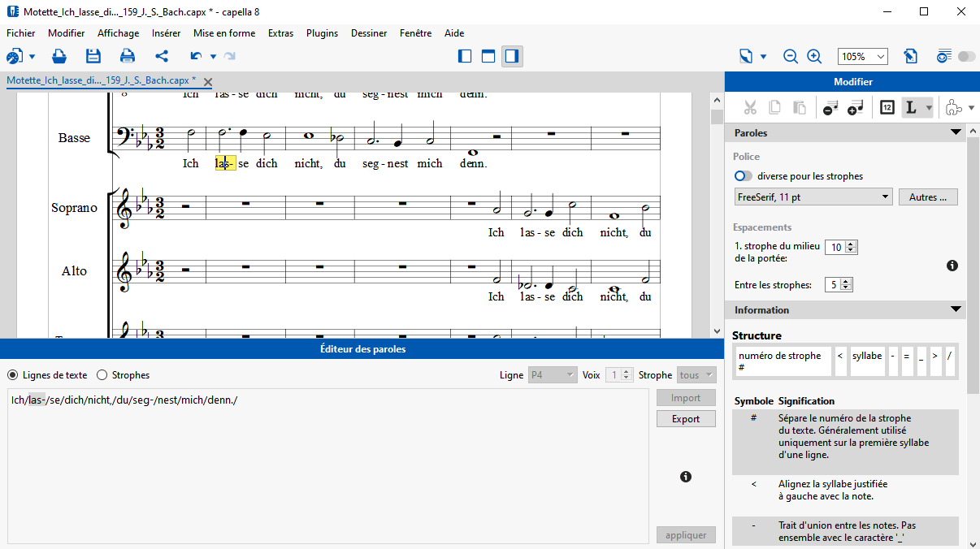Image resolution: width=980 pixels, height=549 pixels.
Task: Open the dropdown arrow beside the puzzle icon
Action: click(971, 107)
